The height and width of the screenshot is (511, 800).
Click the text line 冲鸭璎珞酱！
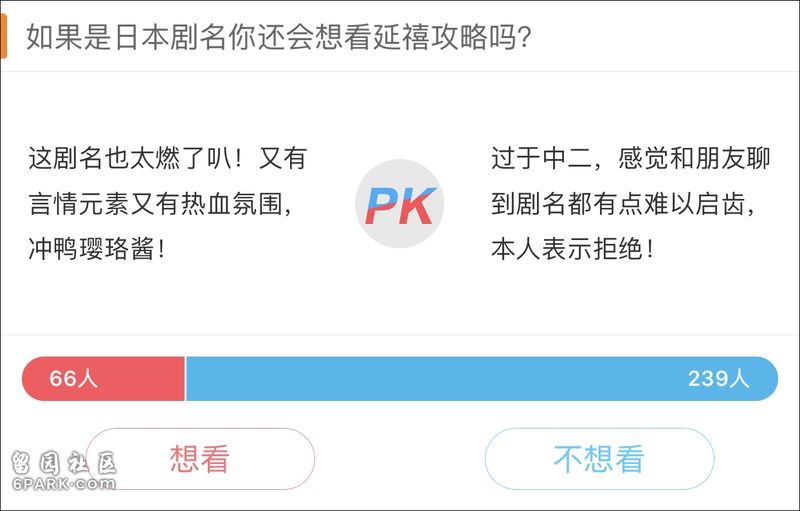point(97,249)
